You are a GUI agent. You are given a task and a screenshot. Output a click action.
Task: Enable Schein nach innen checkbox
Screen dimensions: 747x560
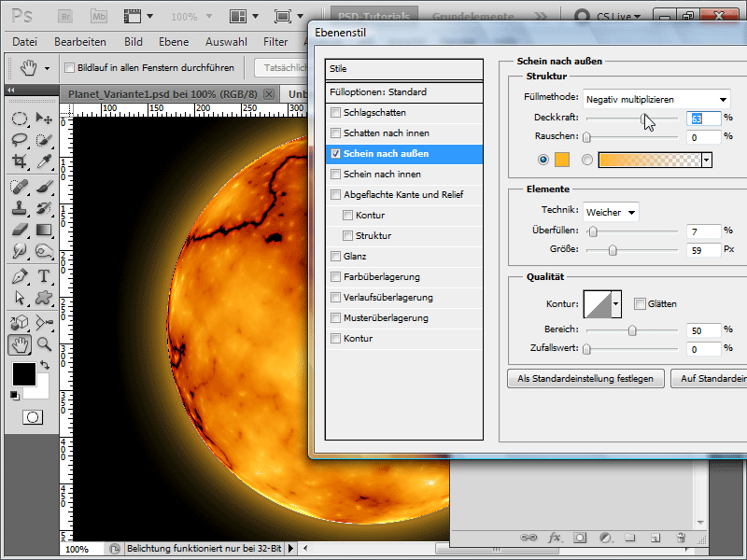(336, 175)
